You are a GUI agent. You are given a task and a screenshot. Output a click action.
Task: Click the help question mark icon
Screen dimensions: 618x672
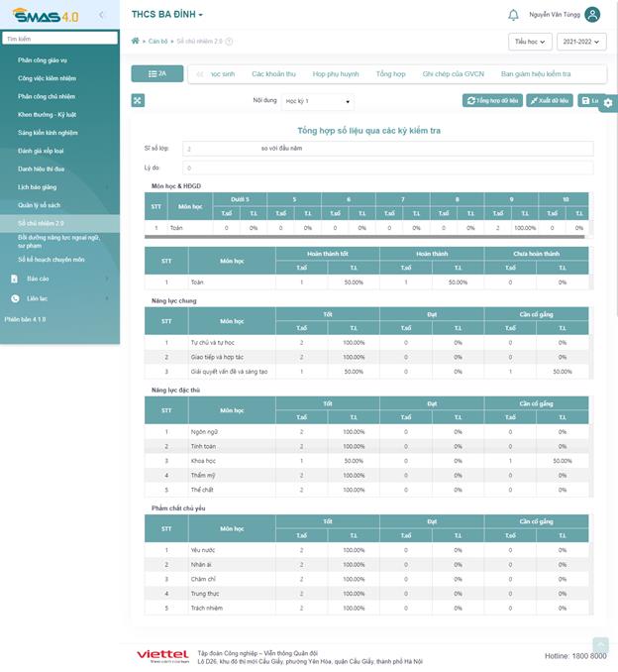(x=229, y=42)
